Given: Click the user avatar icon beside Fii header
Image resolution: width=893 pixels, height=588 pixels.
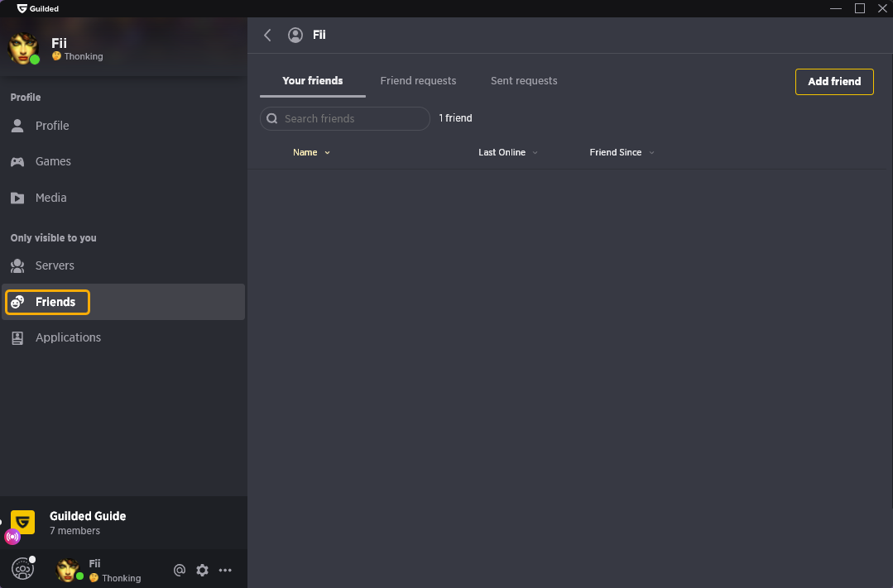Looking at the screenshot, I should tap(295, 36).
